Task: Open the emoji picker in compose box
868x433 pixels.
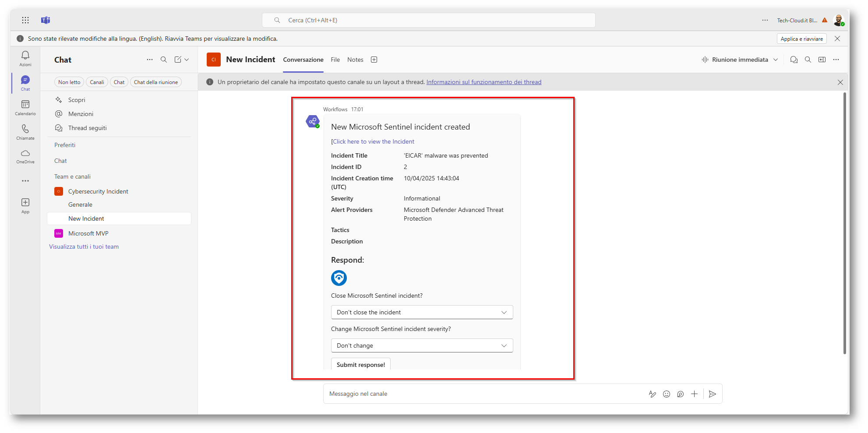Action: coord(667,394)
